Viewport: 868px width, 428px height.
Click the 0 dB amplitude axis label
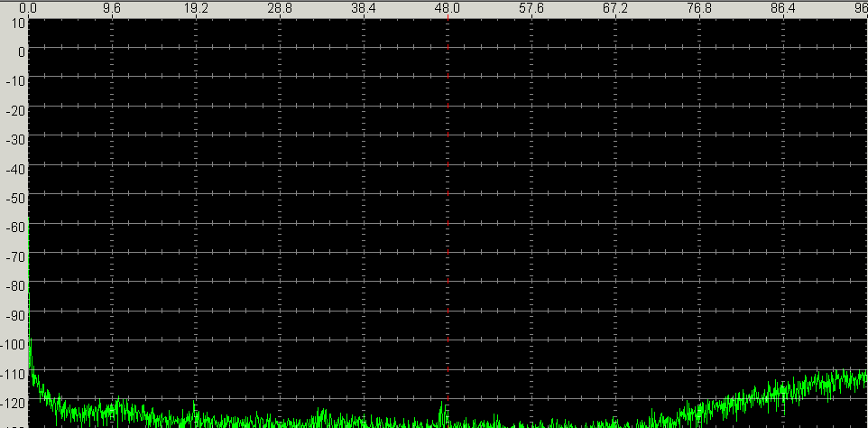22,53
